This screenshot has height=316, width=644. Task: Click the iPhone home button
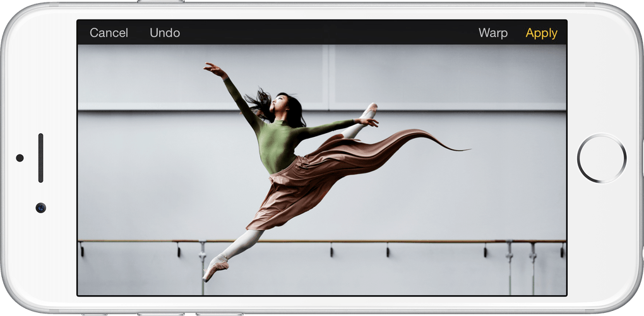pyautogui.click(x=602, y=158)
